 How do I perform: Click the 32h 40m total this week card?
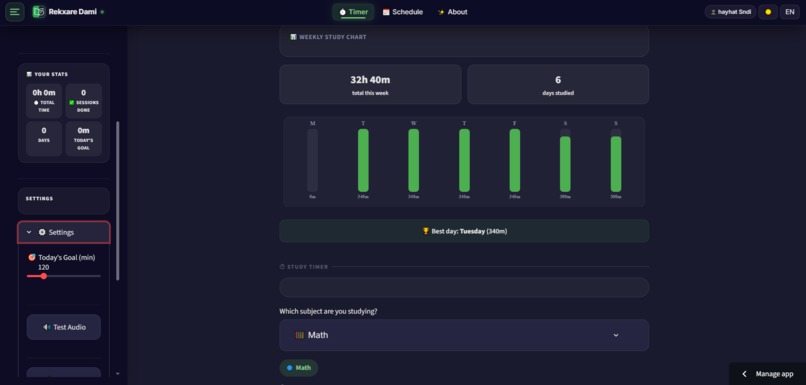pyautogui.click(x=370, y=84)
